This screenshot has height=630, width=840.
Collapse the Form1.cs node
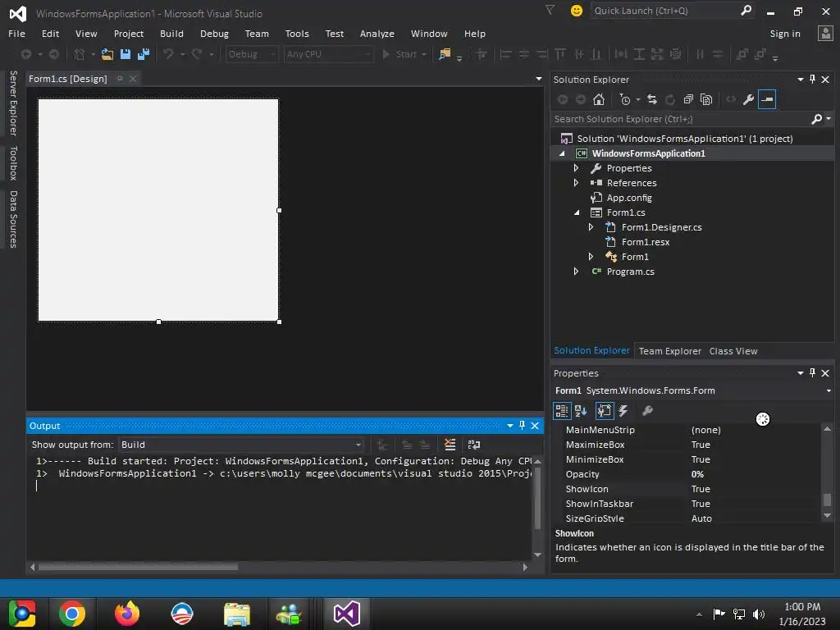click(577, 212)
